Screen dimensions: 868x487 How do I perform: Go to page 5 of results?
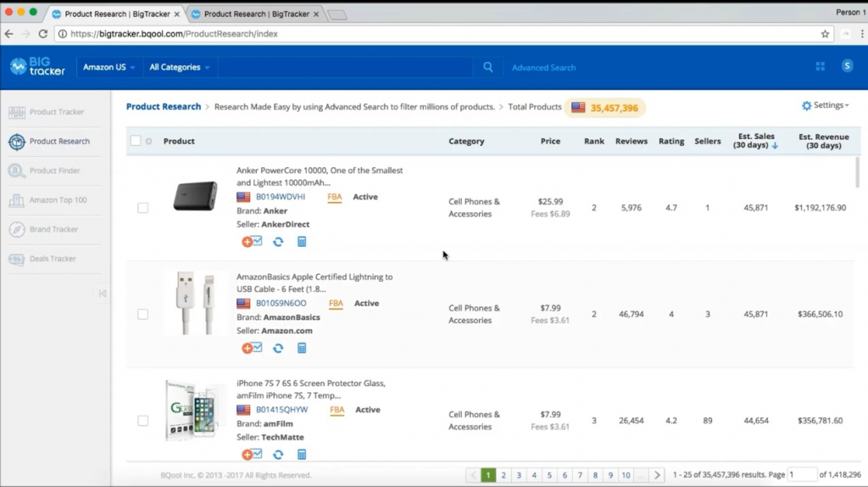coord(549,475)
